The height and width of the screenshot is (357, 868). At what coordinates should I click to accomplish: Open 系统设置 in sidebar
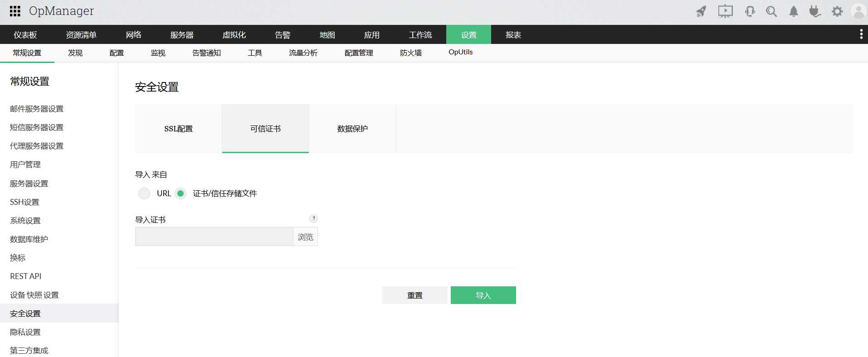tap(25, 221)
